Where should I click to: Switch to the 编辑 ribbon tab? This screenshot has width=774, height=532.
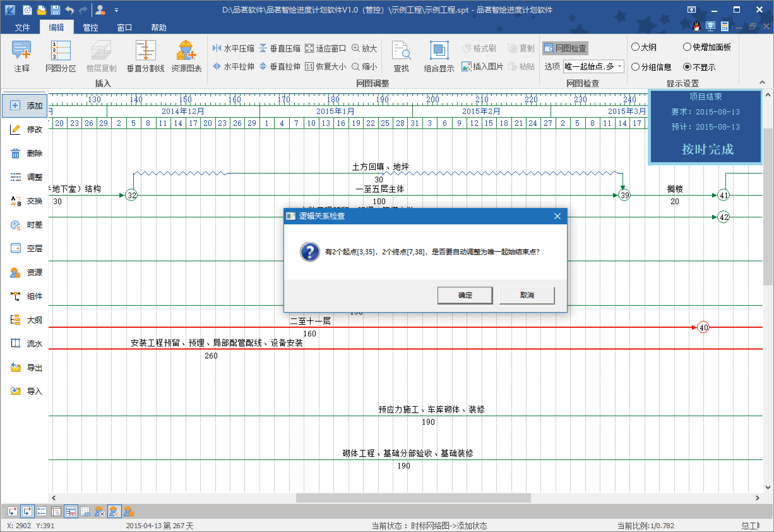(x=57, y=27)
